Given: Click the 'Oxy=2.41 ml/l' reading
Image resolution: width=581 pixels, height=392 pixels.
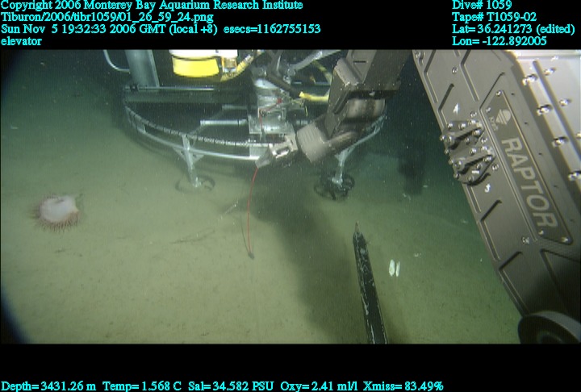Looking at the screenshot, I should (319, 386).
